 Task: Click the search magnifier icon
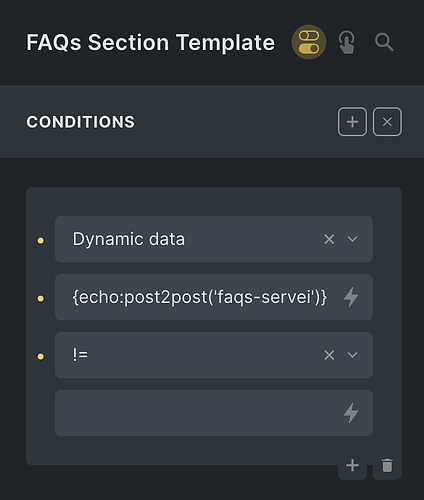tap(384, 42)
